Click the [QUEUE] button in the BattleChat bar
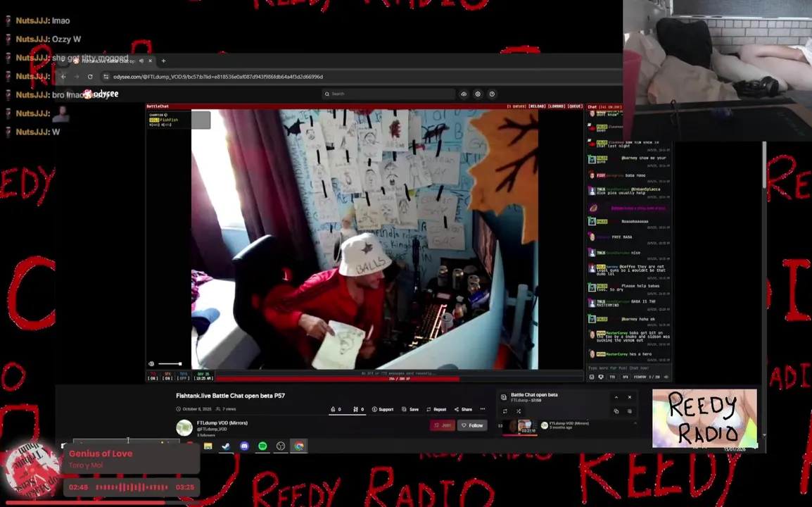This screenshot has width=812, height=507. click(x=576, y=106)
